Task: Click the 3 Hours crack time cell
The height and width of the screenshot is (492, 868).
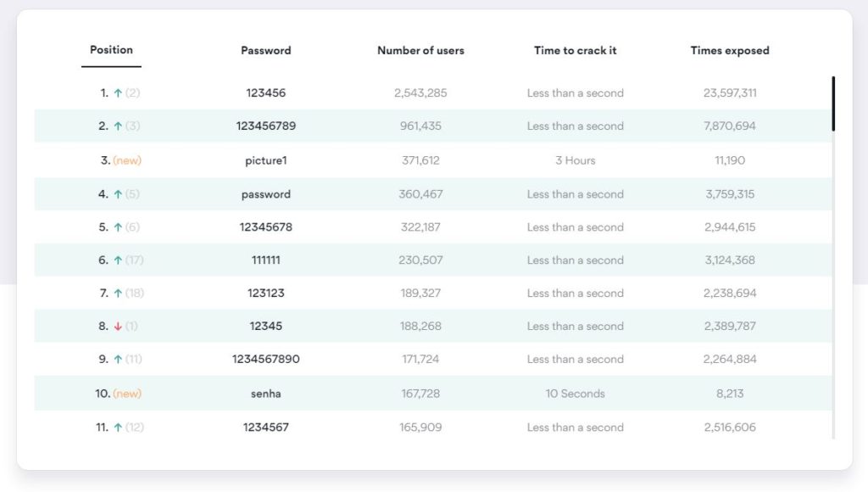Action: click(575, 160)
